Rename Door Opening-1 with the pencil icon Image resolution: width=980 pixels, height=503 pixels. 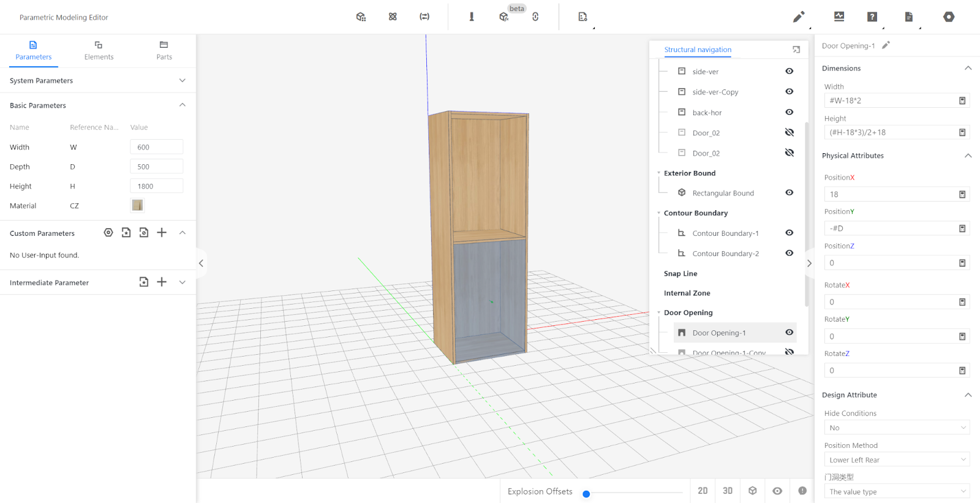click(886, 45)
